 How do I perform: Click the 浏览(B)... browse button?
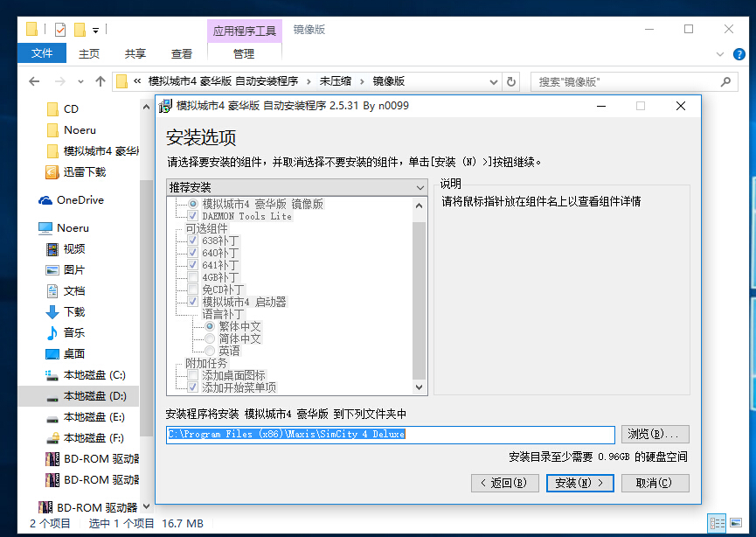tap(655, 434)
